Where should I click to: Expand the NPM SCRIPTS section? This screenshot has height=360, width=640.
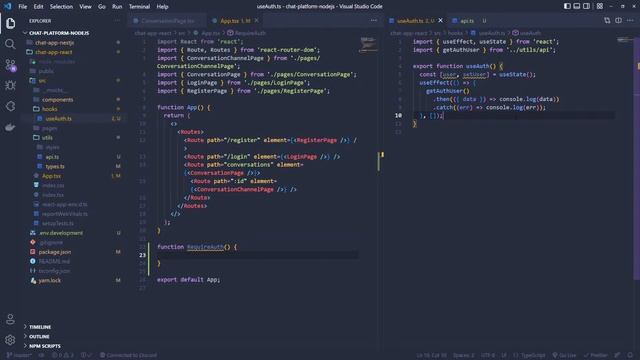pyautogui.click(x=44, y=346)
